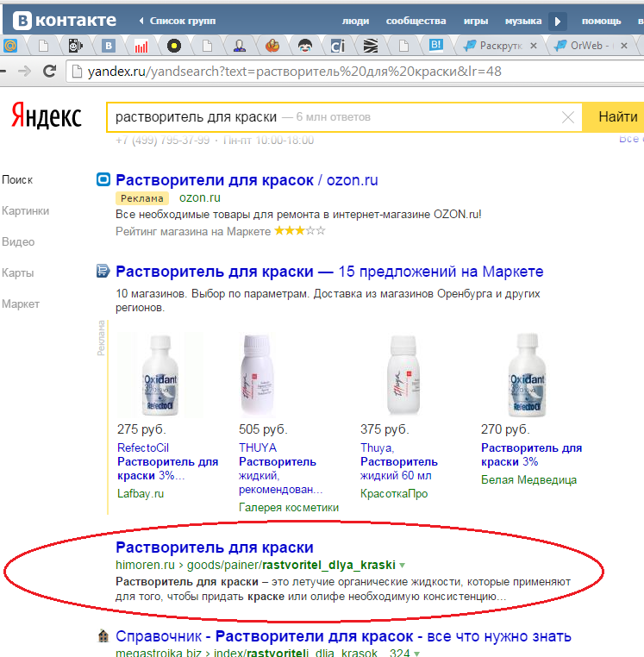Screen dimensions: 644x657
Task: Open the blue 'B!' icon tab
Action: 435,45
